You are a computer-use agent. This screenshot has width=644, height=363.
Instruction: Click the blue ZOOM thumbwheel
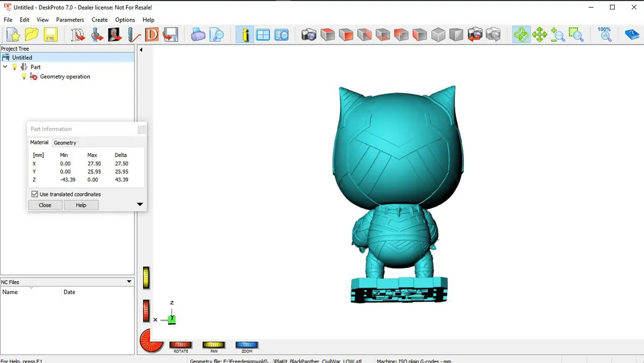[x=246, y=345]
